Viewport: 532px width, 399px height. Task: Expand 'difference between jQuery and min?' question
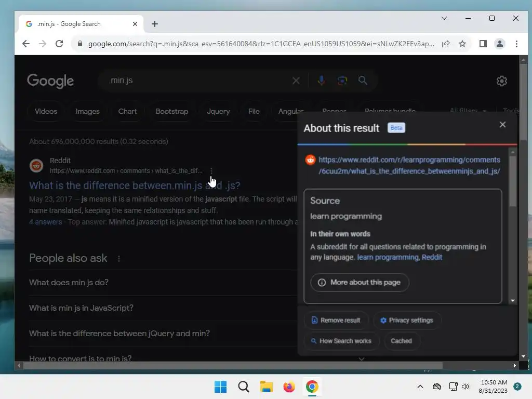[163, 334]
